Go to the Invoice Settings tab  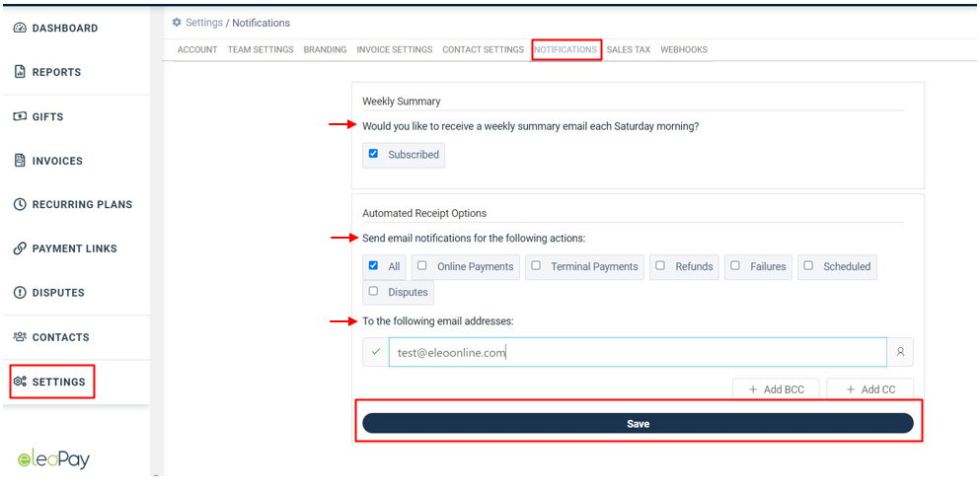[x=395, y=49]
